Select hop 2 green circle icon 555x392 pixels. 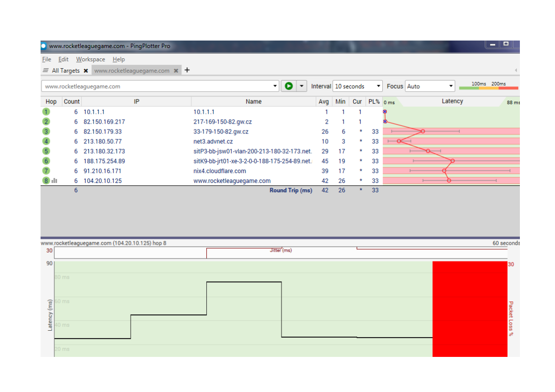(x=46, y=122)
